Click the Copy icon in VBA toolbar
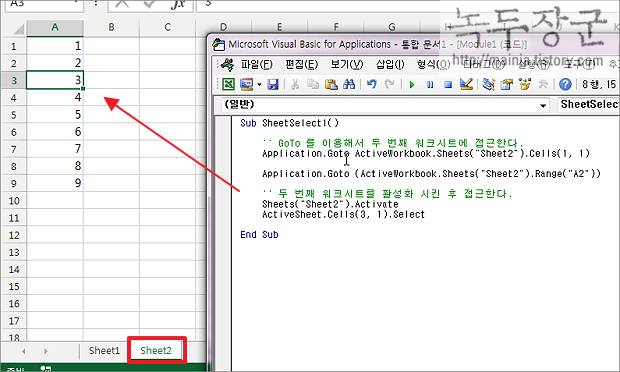 [x=313, y=84]
